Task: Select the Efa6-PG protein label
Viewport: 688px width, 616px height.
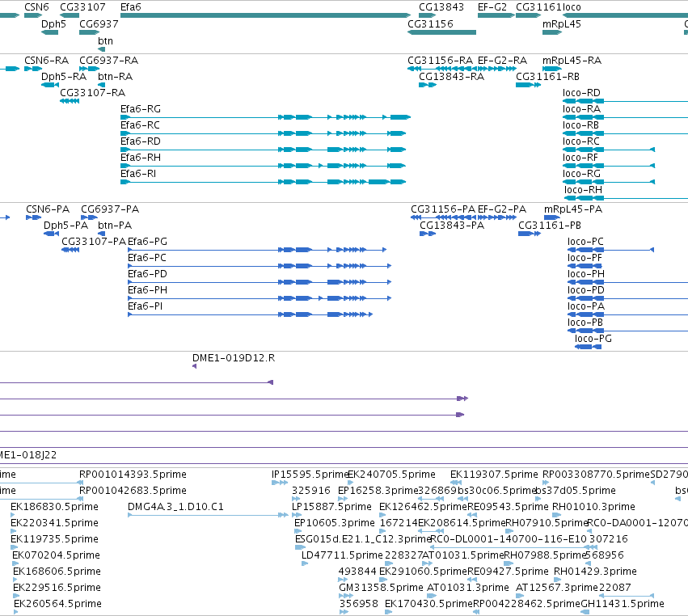Action: pos(147,242)
